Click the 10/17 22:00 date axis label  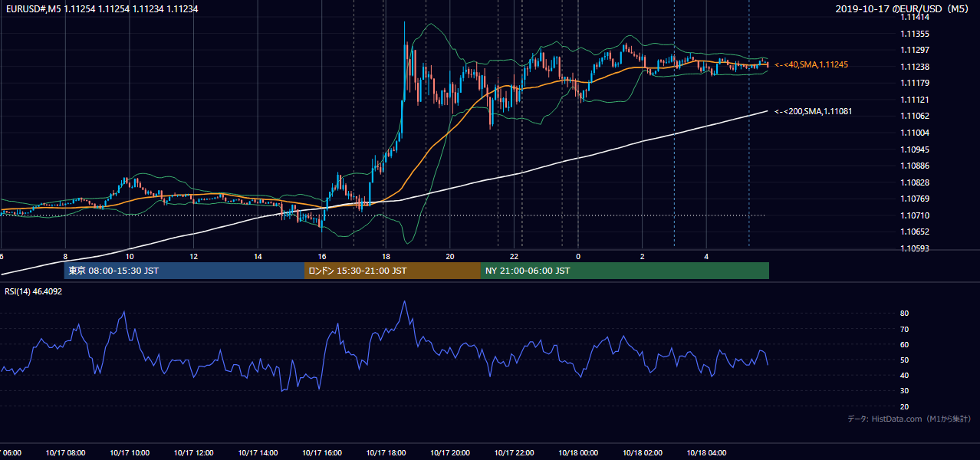tap(514, 453)
